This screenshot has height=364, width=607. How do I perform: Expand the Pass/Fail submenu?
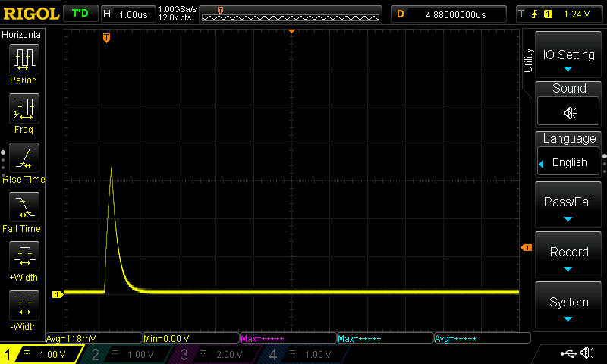point(569,205)
